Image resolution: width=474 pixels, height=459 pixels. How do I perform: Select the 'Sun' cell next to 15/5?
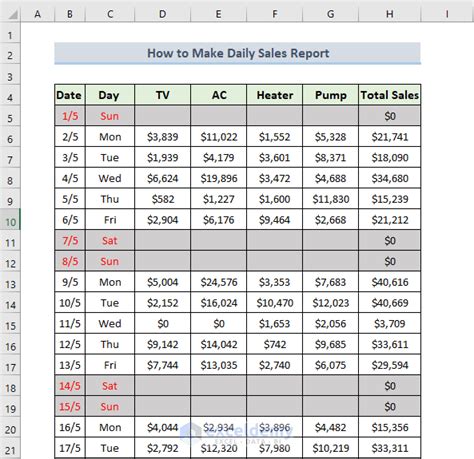(110, 407)
